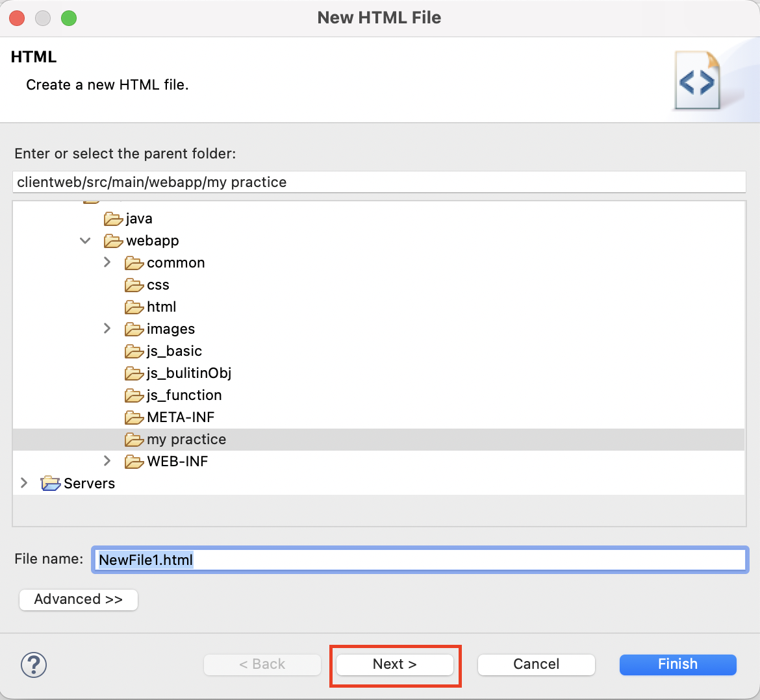Click the java folder icon
The height and width of the screenshot is (700, 760).
pos(113,219)
